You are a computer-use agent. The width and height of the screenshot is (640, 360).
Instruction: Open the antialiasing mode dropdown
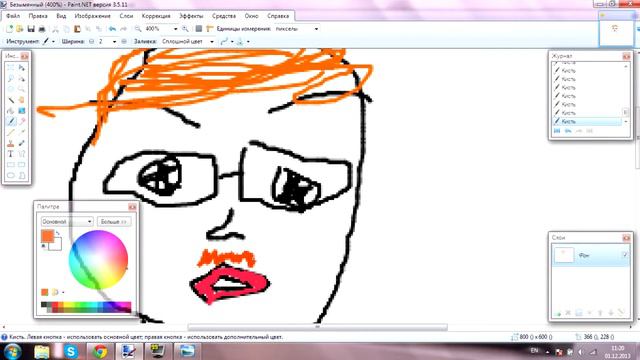[x=232, y=42]
